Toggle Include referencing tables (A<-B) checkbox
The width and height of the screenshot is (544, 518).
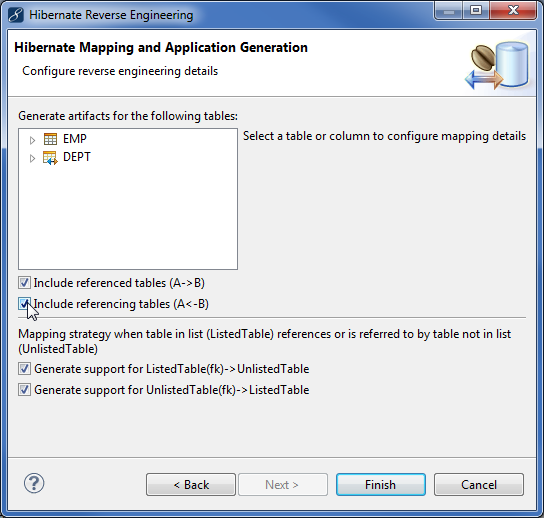point(24,304)
